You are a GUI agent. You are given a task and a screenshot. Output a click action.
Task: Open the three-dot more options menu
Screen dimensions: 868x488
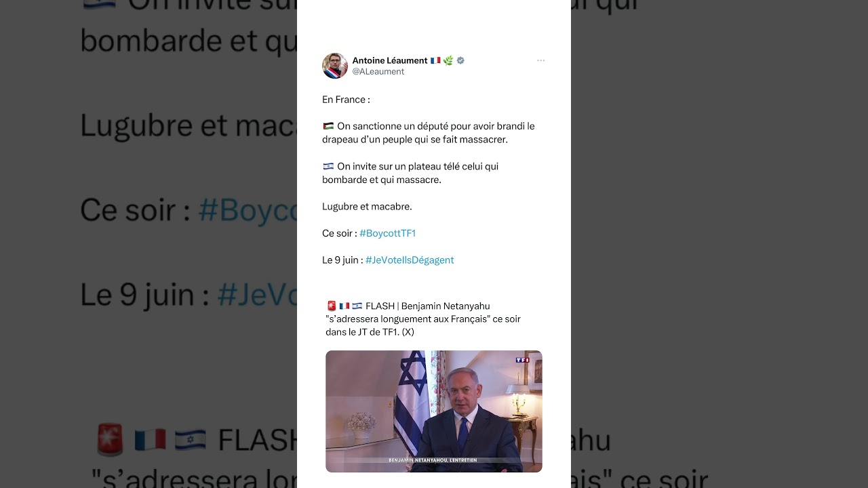[x=540, y=60]
